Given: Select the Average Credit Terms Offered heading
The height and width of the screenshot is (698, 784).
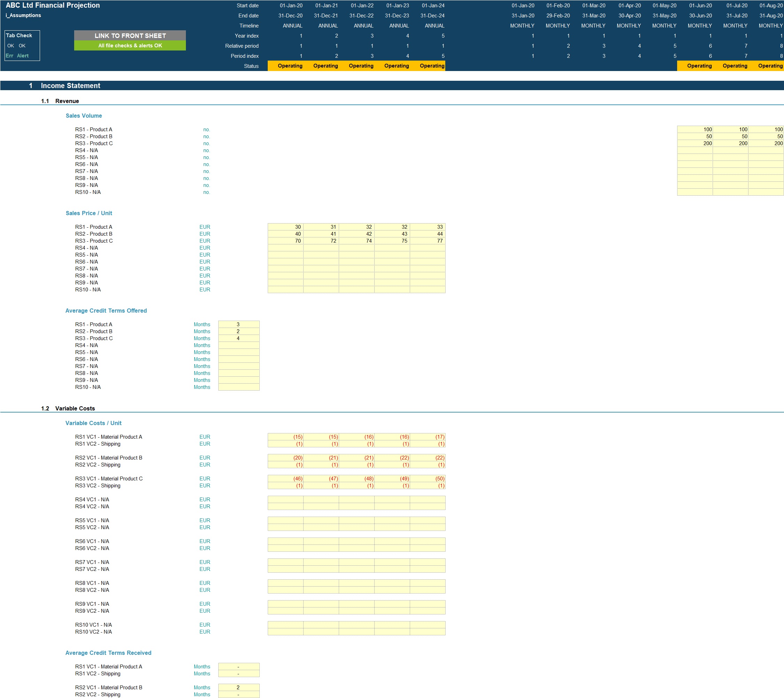Looking at the screenshot, I should [x=106, y=311].
